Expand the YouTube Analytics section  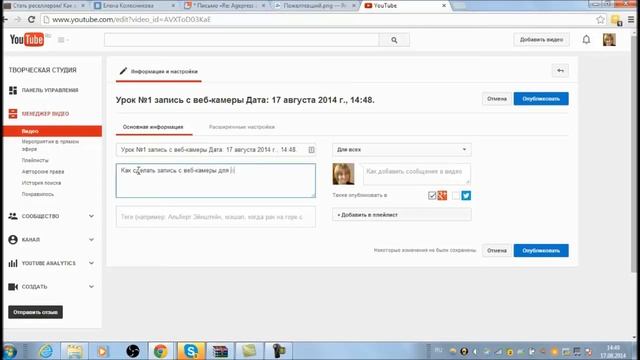(91, 263)
